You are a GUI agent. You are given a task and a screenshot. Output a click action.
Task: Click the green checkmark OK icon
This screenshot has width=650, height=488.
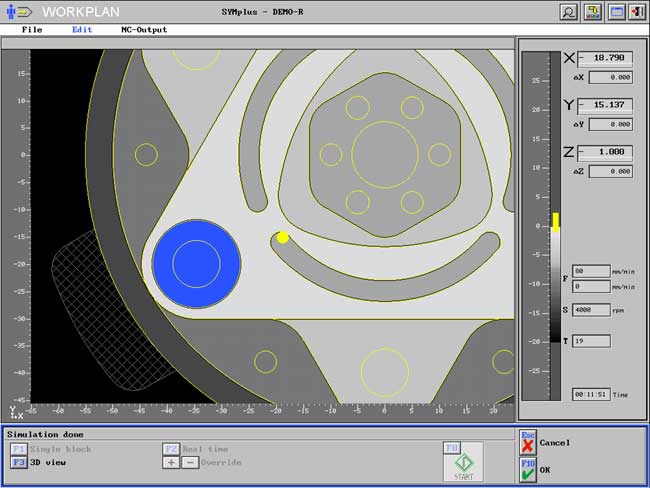pos(527,471)
